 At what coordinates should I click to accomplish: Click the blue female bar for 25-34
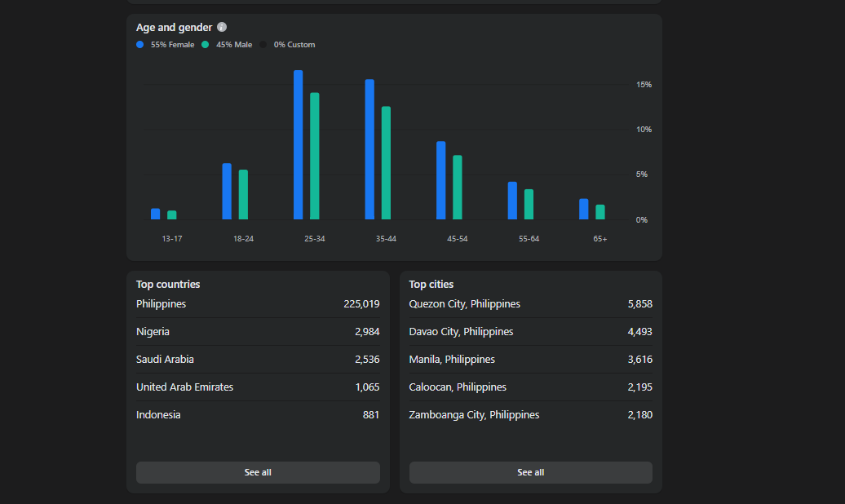[298, 145]
